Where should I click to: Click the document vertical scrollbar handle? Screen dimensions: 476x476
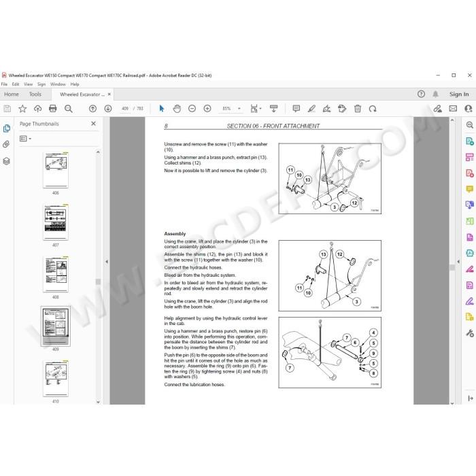coord(452,267)
